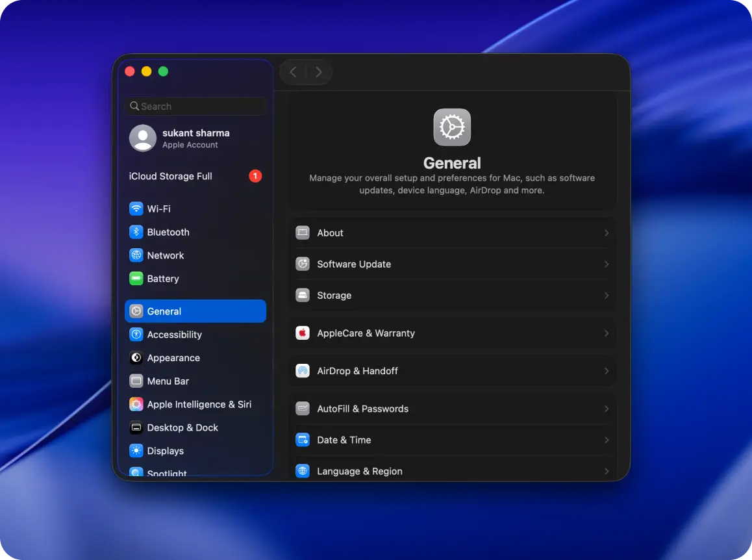Expand the Language & Region chevron
This screenshot has width=752, height=560.
pyautogui.click(x=607, y=471)
